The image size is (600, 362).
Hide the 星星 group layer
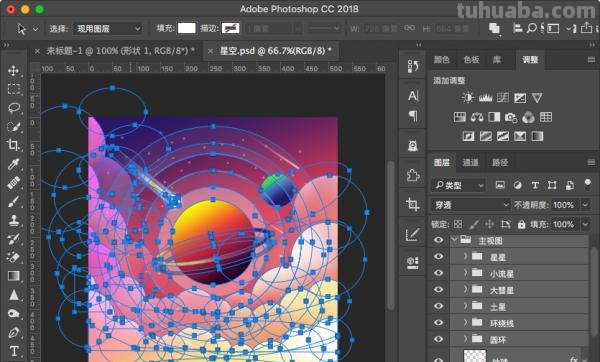point(439,257)
